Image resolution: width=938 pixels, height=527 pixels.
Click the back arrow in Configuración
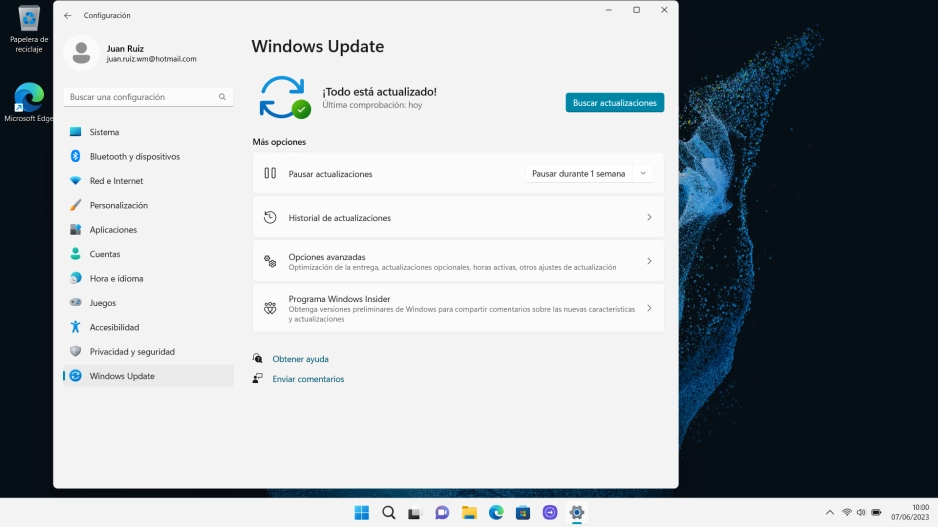coord(68,15)
